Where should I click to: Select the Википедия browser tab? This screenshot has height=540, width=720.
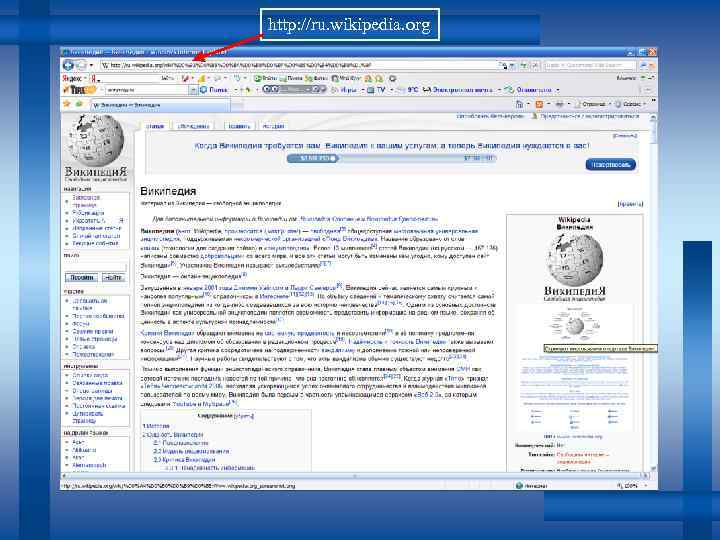pyautogui.click(x=160, y=105)
